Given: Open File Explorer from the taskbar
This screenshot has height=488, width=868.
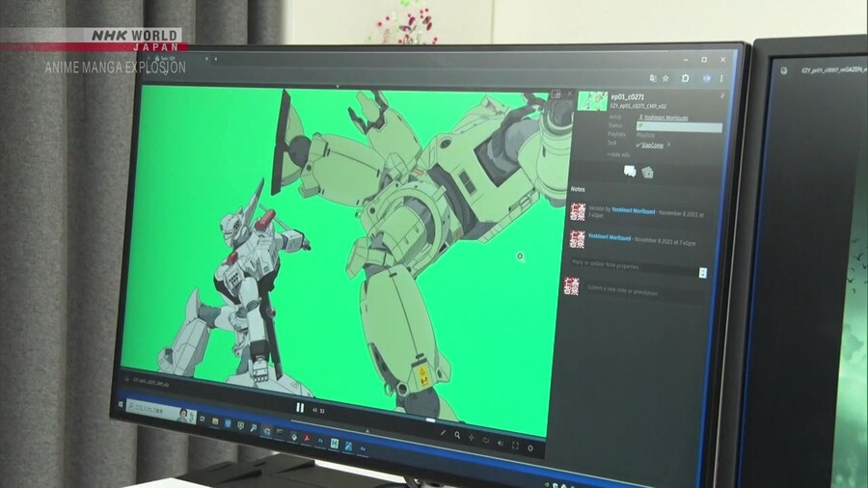Looking at the screenshot, I should point(215,421).
